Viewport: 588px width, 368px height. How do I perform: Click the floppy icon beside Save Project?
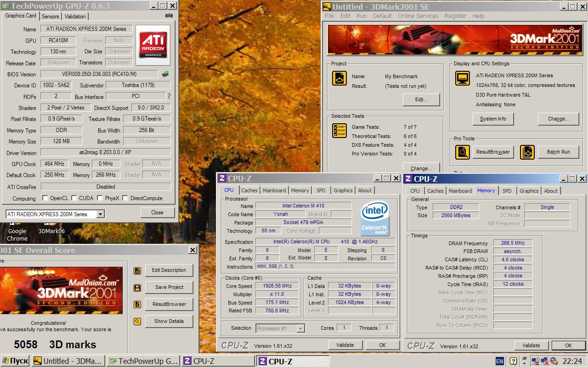(x=137, y=287)
